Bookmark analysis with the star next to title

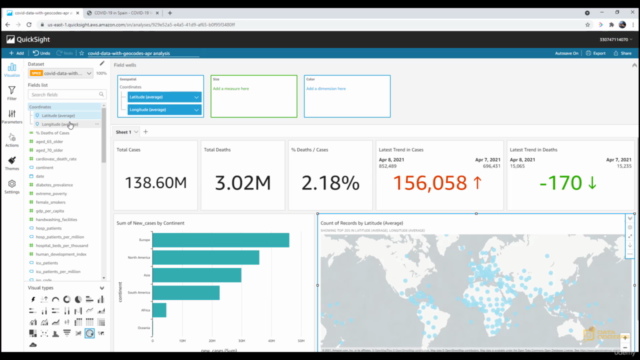(x=82, y=53)
